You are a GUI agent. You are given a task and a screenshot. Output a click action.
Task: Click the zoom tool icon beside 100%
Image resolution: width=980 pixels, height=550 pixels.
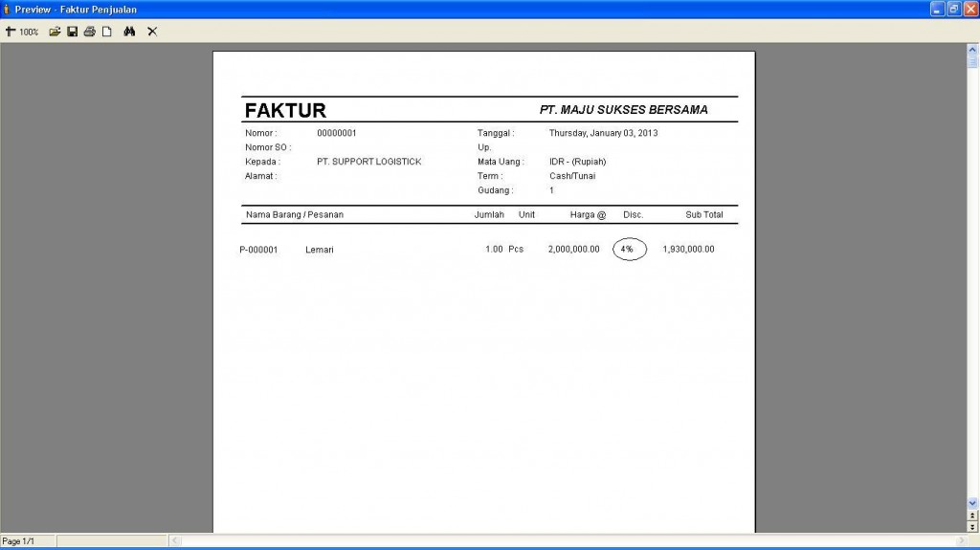point(11,32)
